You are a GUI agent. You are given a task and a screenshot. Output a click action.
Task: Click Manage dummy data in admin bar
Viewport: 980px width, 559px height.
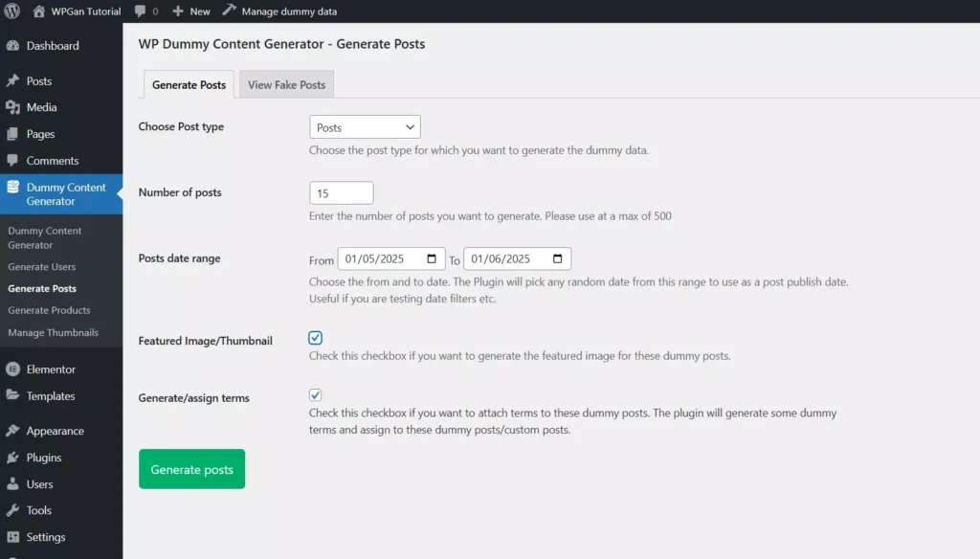[289, 11]
